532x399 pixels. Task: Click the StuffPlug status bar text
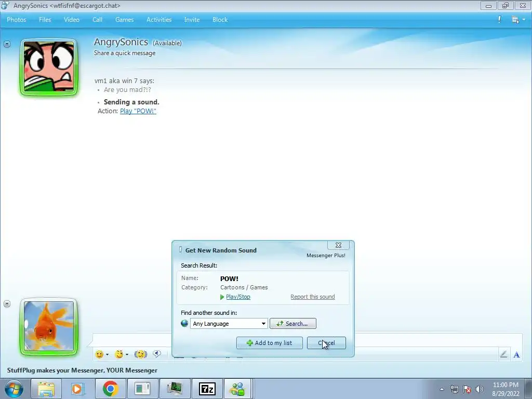[x=82, y=370]
